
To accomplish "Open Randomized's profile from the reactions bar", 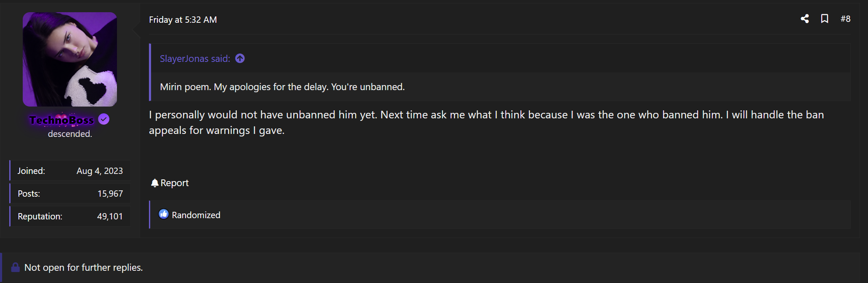I will coord(196,215).
